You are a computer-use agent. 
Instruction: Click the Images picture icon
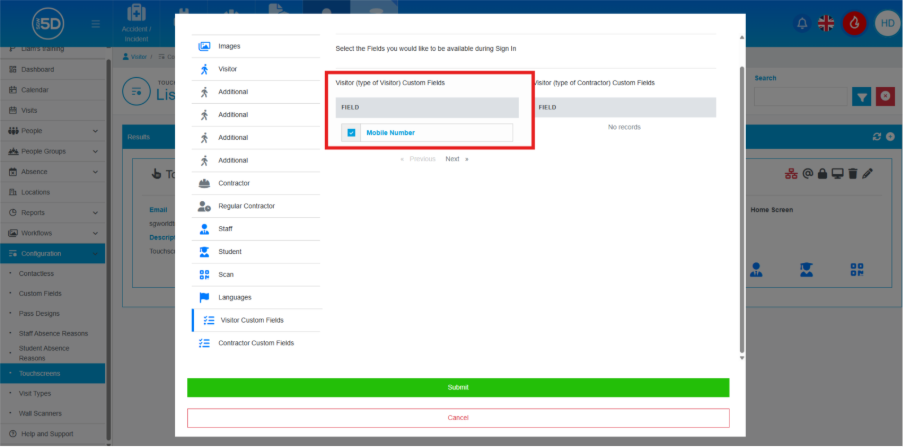pyautogui.click(x=204, y=46)
